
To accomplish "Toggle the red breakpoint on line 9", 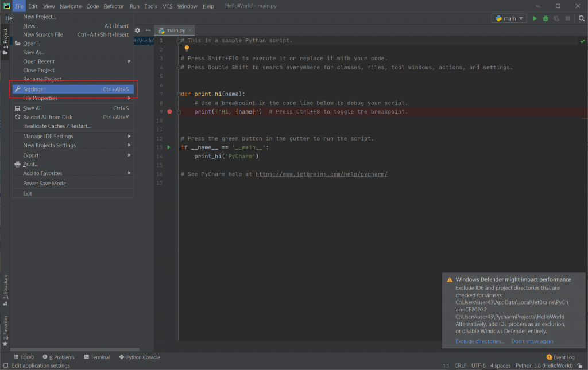I will click(169, 112).
